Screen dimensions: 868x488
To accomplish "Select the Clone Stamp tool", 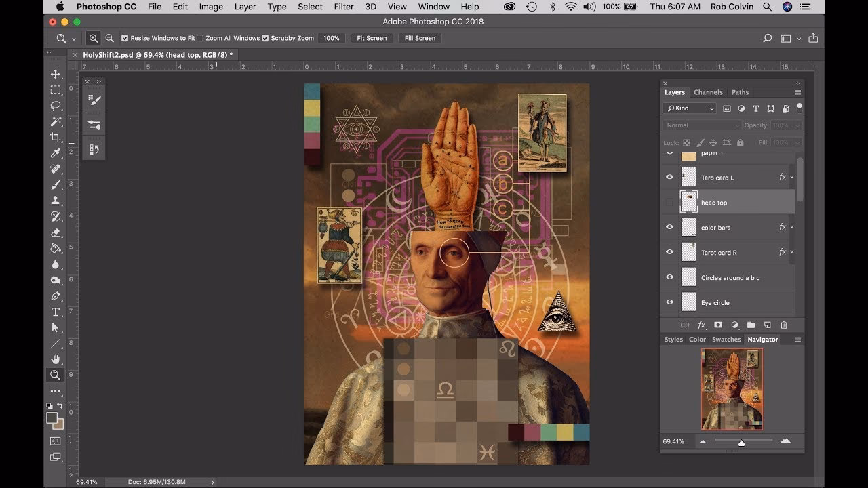I will [x=55, y=200].
